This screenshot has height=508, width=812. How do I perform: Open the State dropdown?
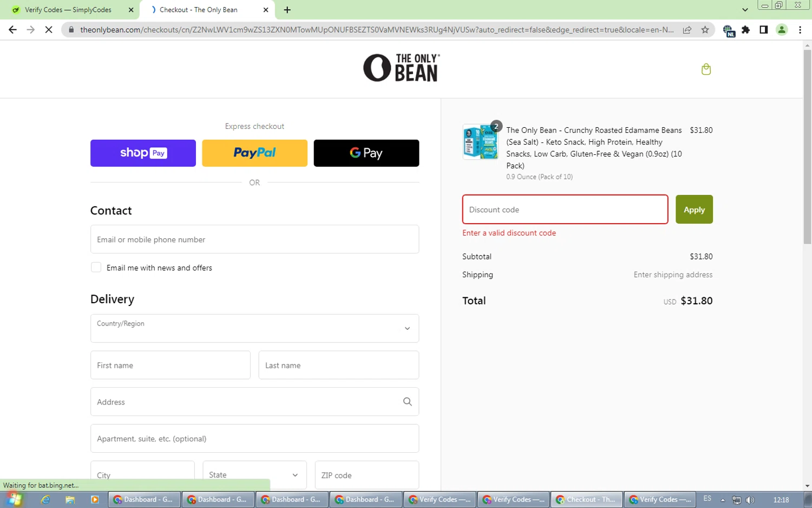click(254, 475)
